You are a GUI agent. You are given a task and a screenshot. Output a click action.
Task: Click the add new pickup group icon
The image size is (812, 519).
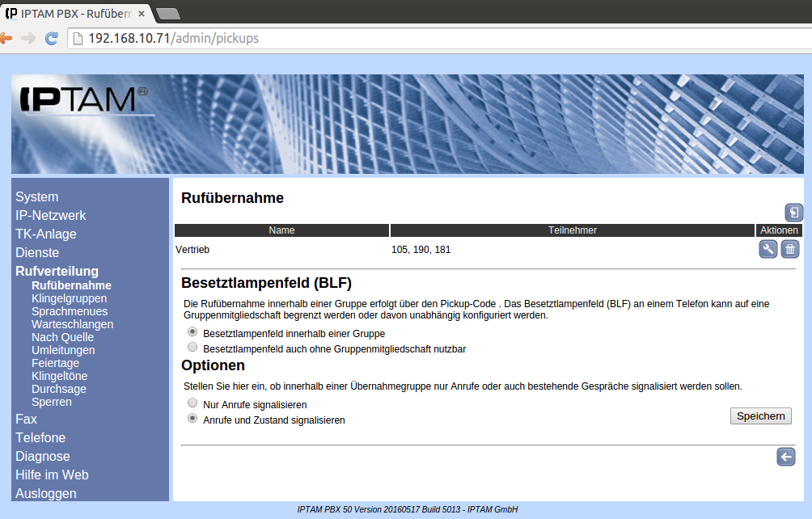pyautogui.click(x=793, y=213)
